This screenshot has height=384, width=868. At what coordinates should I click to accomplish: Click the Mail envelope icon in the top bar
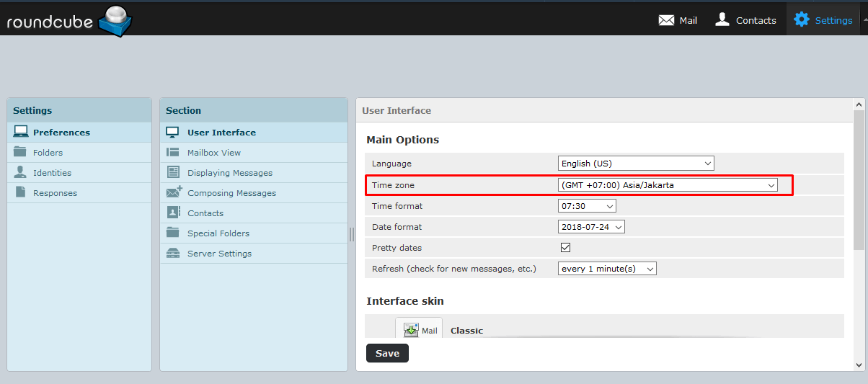pyautogui.click(x=666, y=20)
